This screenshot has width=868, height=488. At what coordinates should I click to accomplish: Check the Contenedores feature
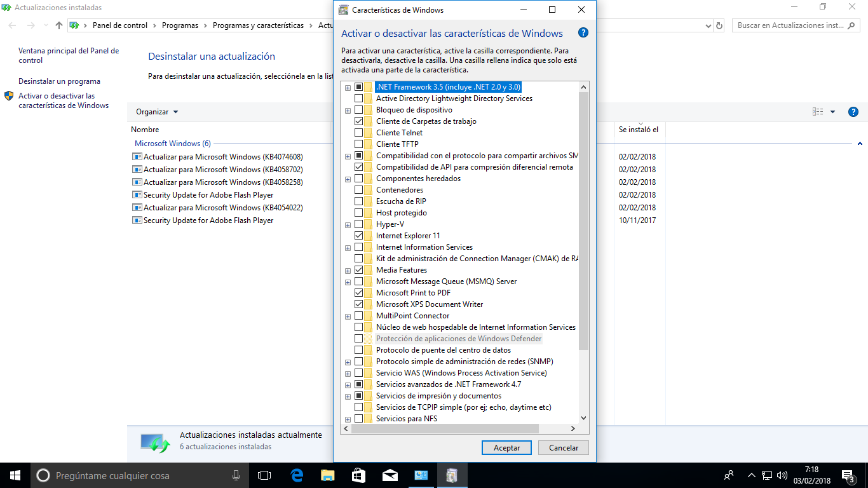(x=359, y=190)
